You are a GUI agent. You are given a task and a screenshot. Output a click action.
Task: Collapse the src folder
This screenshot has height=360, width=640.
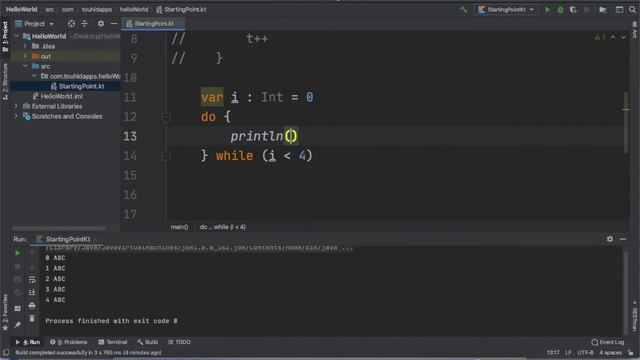pyautogui.click(x=25, y=66)
